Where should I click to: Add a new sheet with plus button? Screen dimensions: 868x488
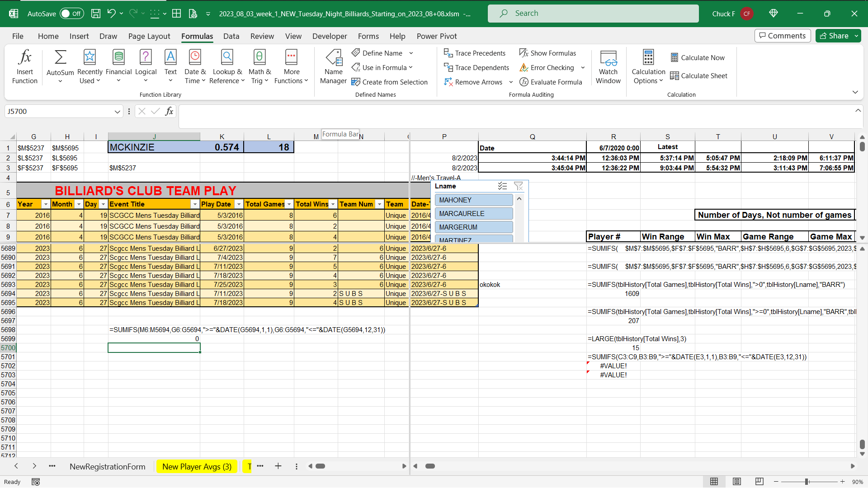click(278, 466)
